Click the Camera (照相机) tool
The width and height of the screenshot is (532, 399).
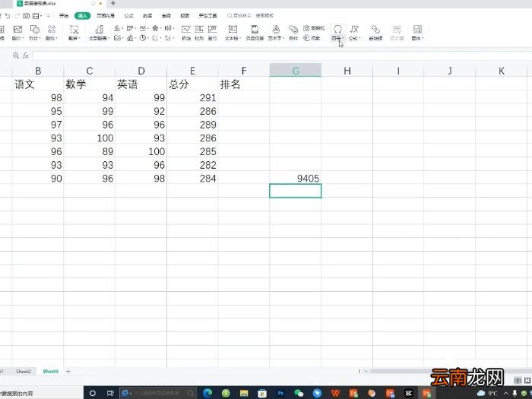(314, 28)
